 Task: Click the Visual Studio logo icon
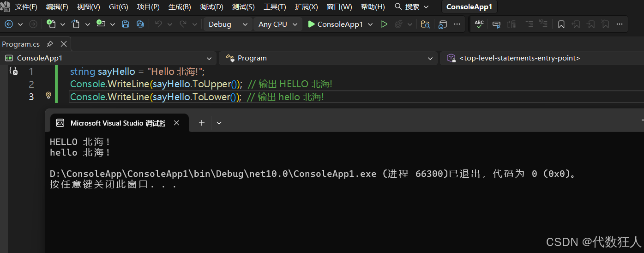[x=5, y=6]
